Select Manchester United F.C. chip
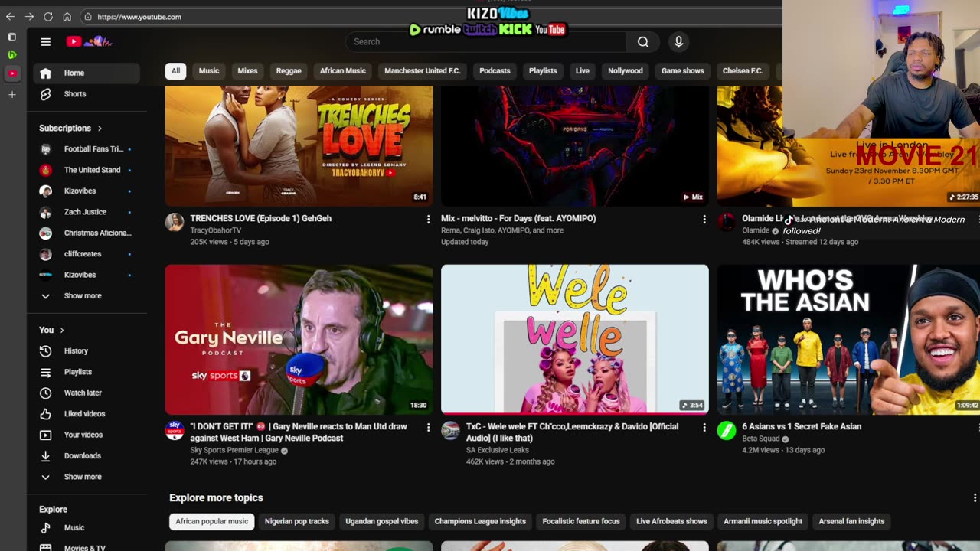The height and width of the screenshot is (551, 980). (423, 71)
